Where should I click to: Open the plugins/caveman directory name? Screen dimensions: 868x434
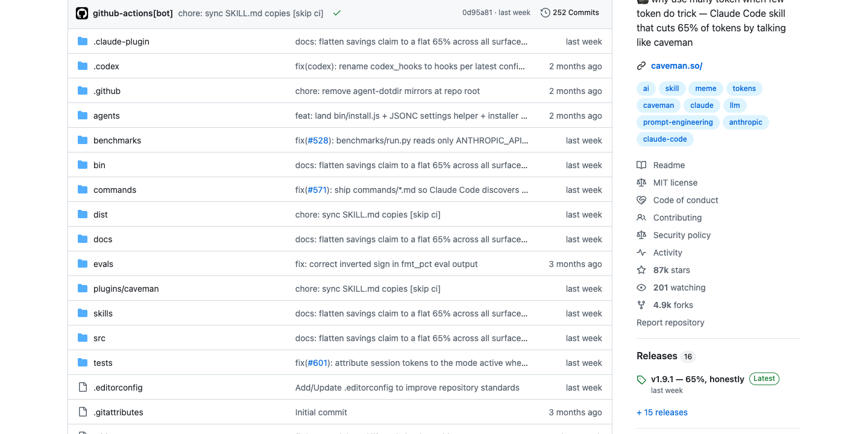126,289
